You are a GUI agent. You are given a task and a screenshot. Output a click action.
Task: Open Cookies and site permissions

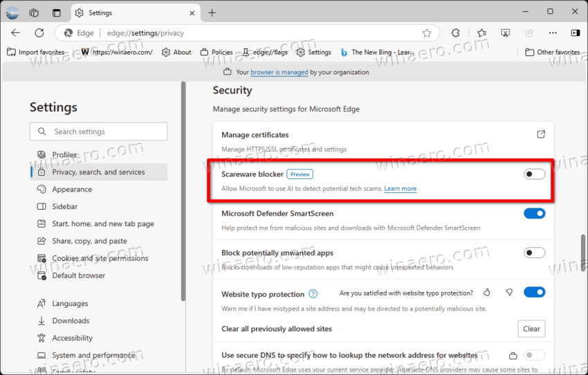tap(99, 258)
